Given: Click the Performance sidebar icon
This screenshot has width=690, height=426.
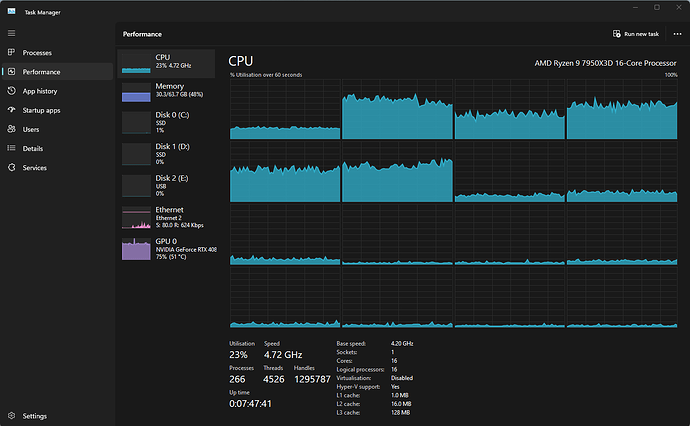Looking at the screenshot, I should 11,71.
